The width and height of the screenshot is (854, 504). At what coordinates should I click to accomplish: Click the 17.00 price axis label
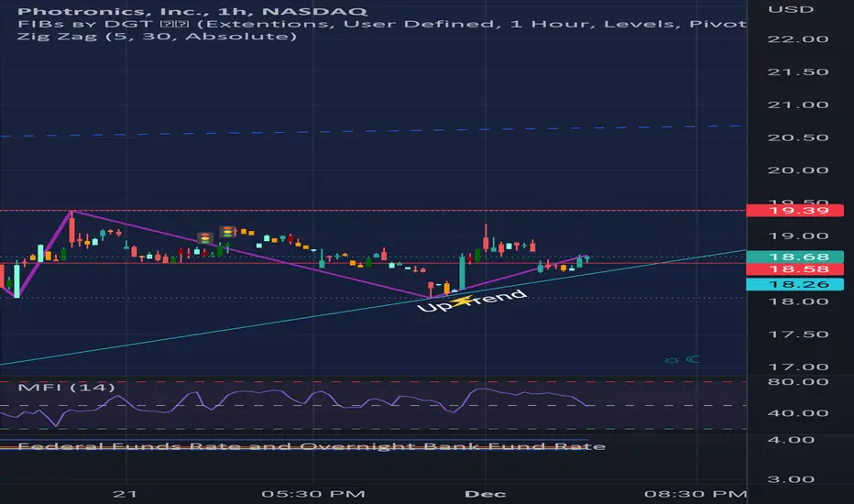(x=798, y=367)
